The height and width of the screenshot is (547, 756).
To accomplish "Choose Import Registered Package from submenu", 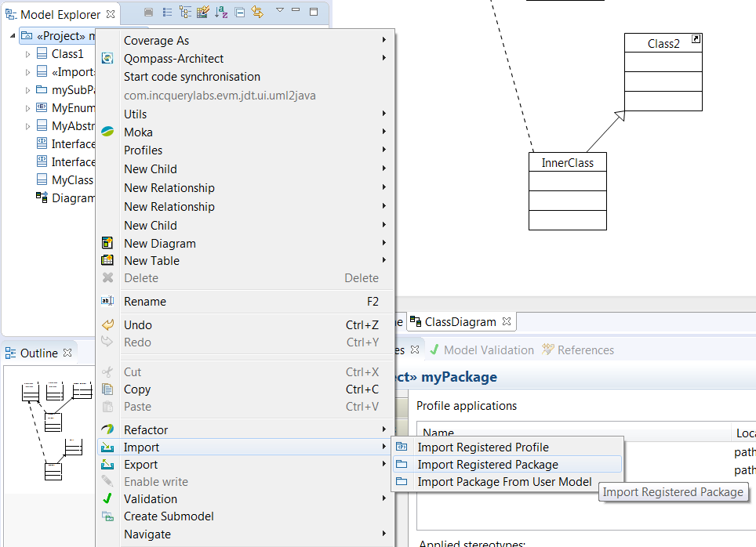I will tap(487, 465).
